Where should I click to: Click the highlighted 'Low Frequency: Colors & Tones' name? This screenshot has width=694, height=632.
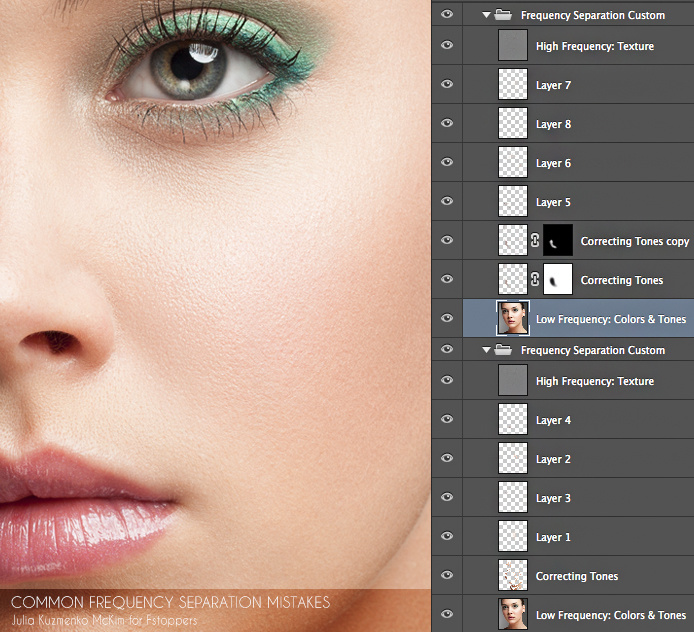tap(611, 319)
